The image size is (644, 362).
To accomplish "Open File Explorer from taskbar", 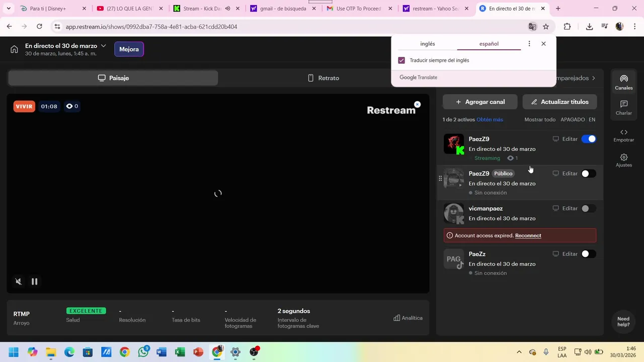I will click(x=51, y=352).
